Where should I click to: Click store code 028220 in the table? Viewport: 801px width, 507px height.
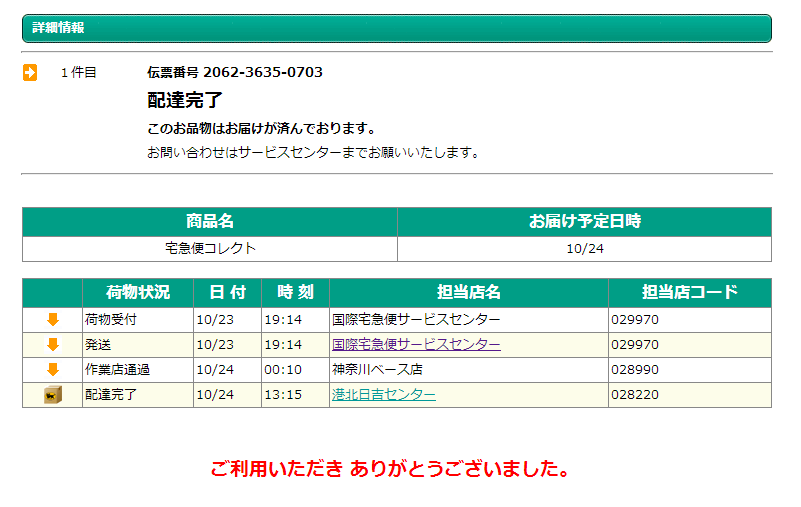click(634, 395)
